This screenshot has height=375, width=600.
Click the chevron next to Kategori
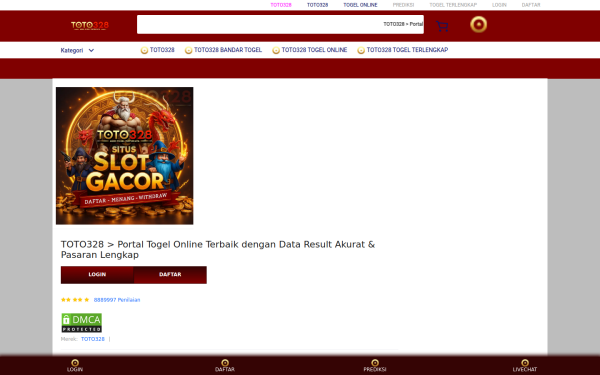tap(91, 50)
